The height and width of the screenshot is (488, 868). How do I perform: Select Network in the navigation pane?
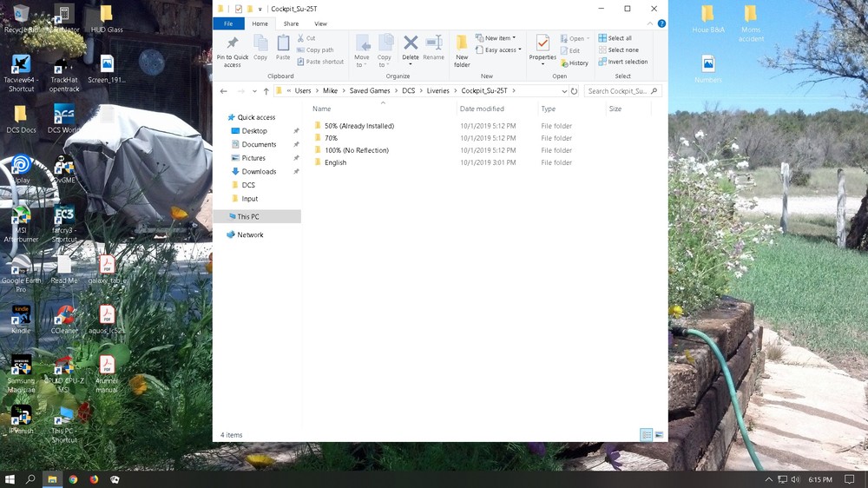250,234
